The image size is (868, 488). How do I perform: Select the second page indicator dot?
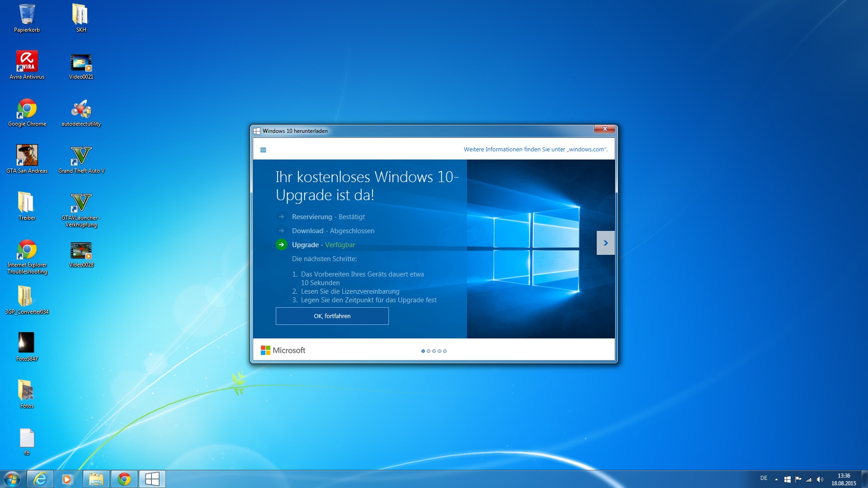pos(429,351)
